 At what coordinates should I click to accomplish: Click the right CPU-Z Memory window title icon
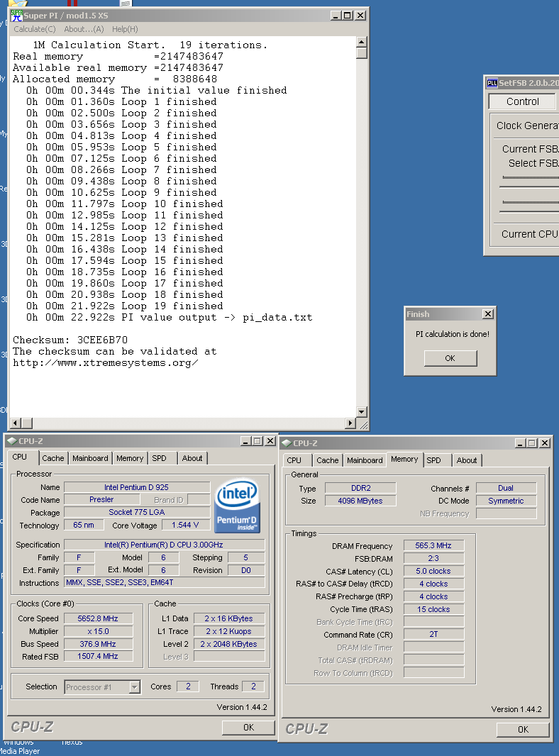pos(287,443)
